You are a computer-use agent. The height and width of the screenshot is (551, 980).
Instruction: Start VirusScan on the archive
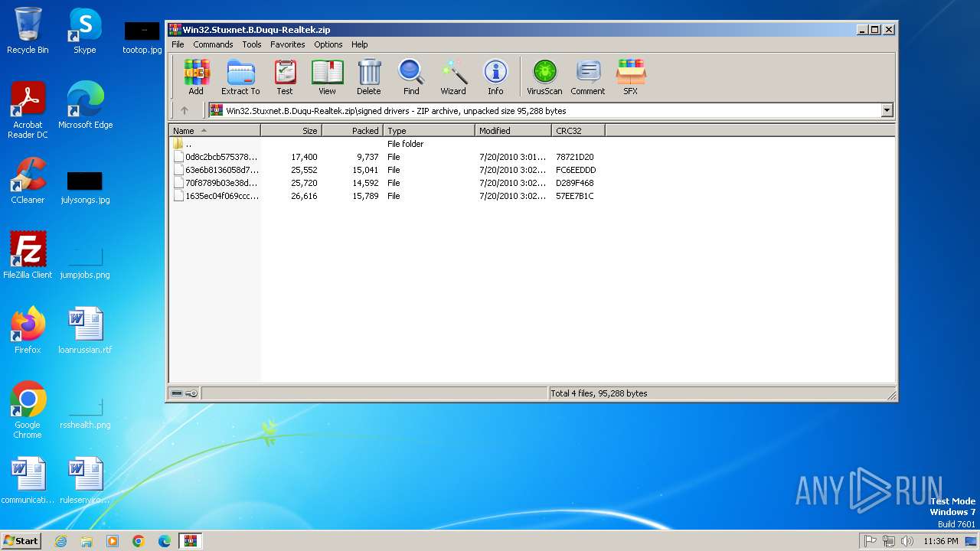point(544,77)
